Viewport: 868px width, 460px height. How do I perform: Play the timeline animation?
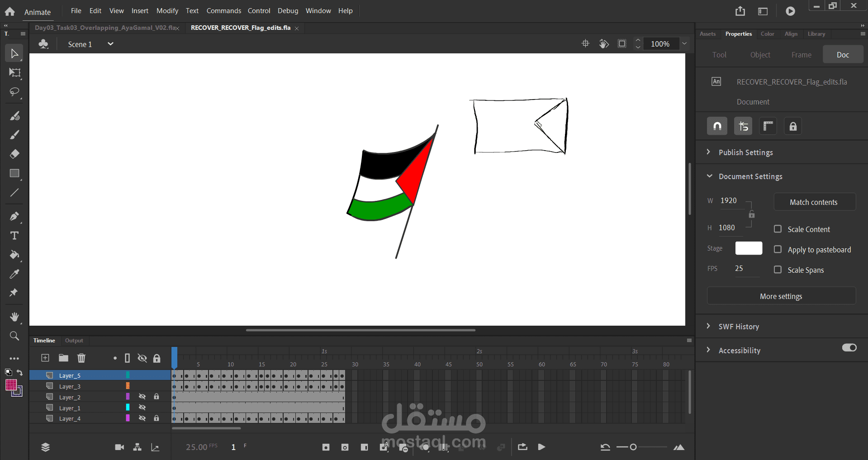coord(541,447)
